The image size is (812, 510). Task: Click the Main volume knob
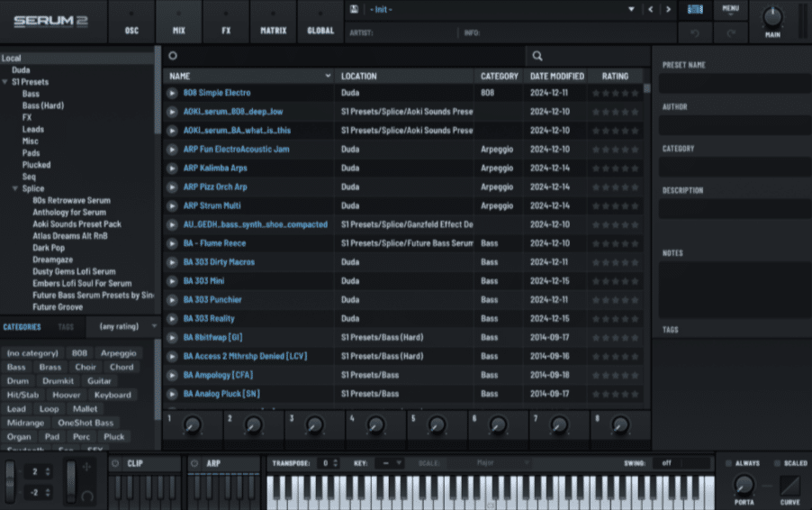click(772, 16)
